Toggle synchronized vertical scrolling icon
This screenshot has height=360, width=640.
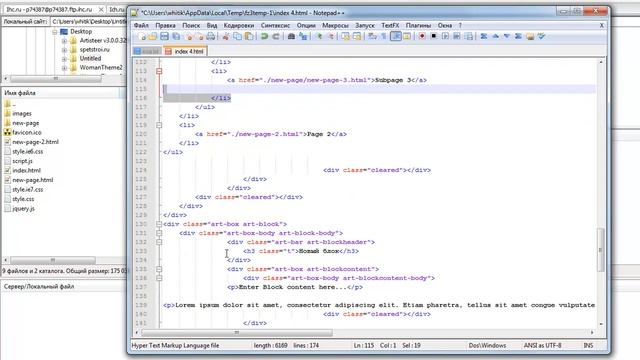(x=345, y=37)
